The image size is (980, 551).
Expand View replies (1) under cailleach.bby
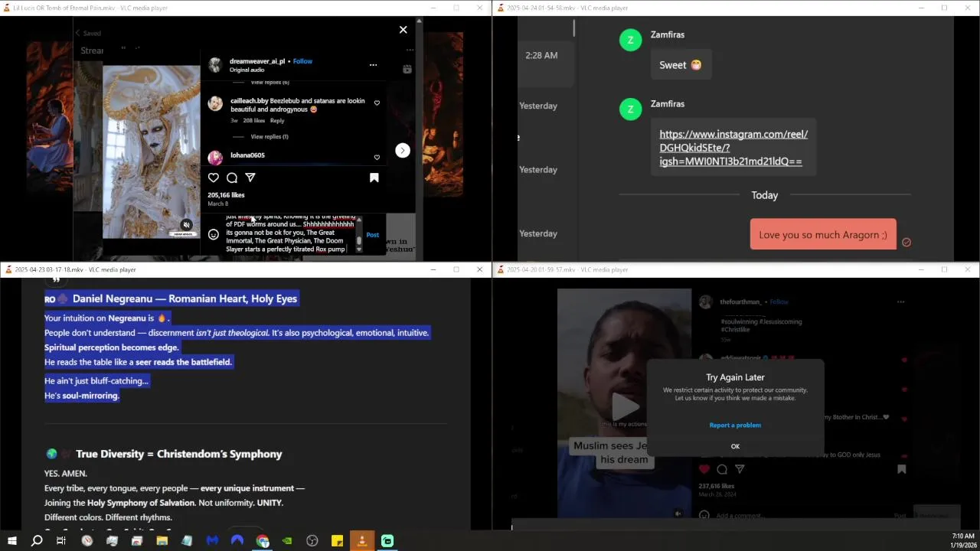coord(269,137)
